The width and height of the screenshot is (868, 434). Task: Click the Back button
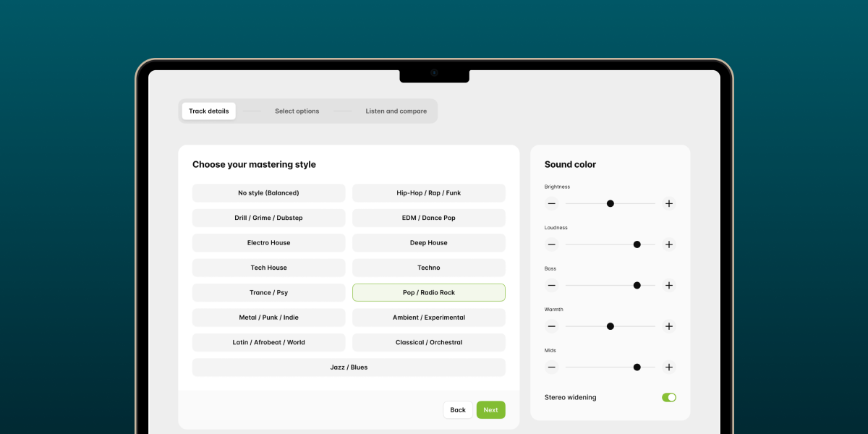(458, 410)
